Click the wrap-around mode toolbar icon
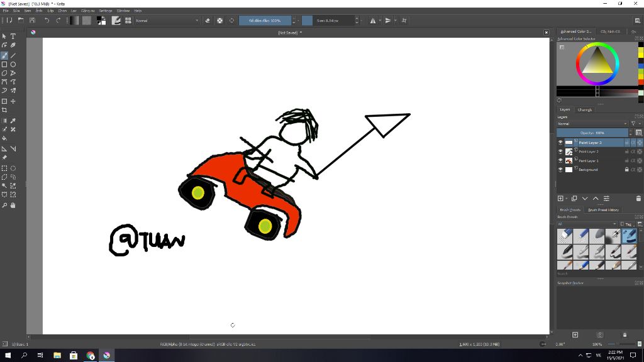The width and height of the screenshot is (644, 362). point(404,21)
